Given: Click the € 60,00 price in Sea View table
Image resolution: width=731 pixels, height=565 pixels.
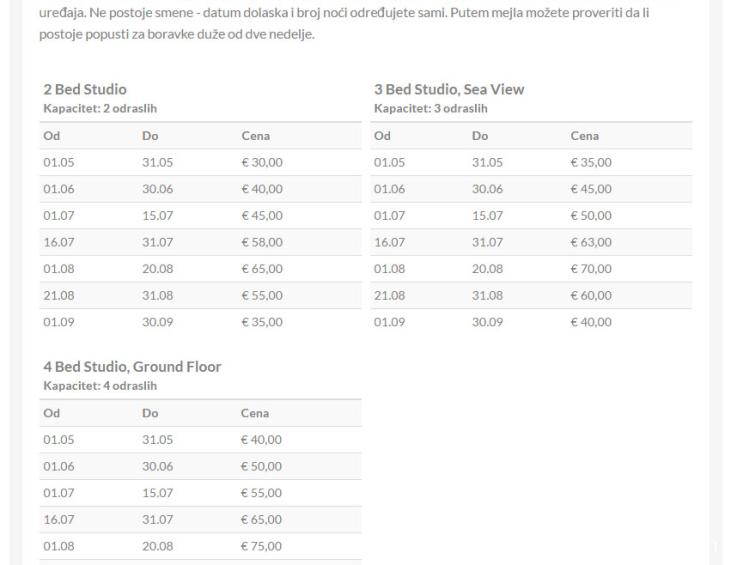Looking at the screenshot, I should pos(591,295).
